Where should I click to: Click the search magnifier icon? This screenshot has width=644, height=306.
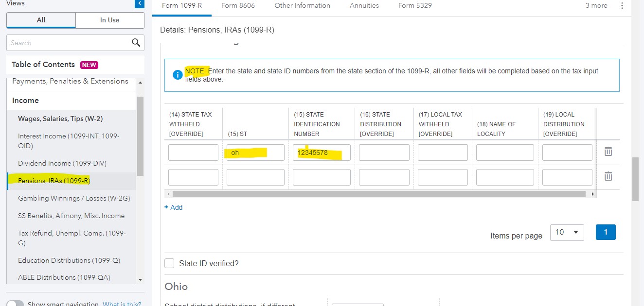[136, 43]
